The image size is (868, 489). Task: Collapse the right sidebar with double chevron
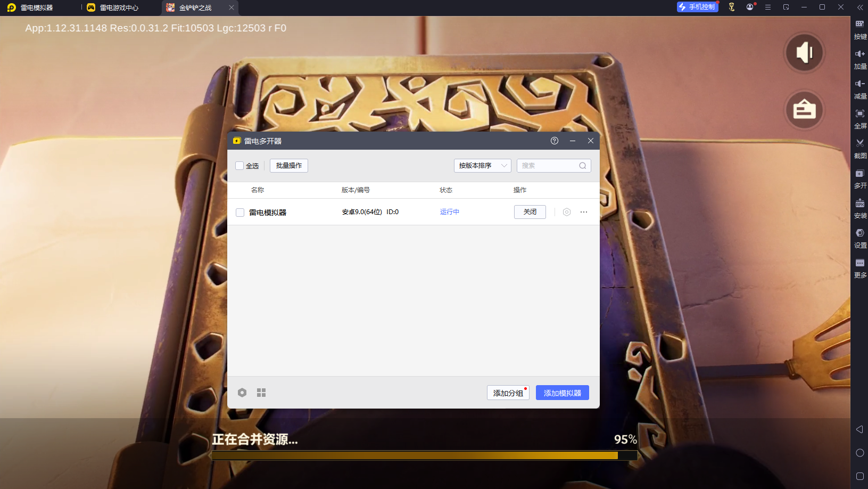860,7
